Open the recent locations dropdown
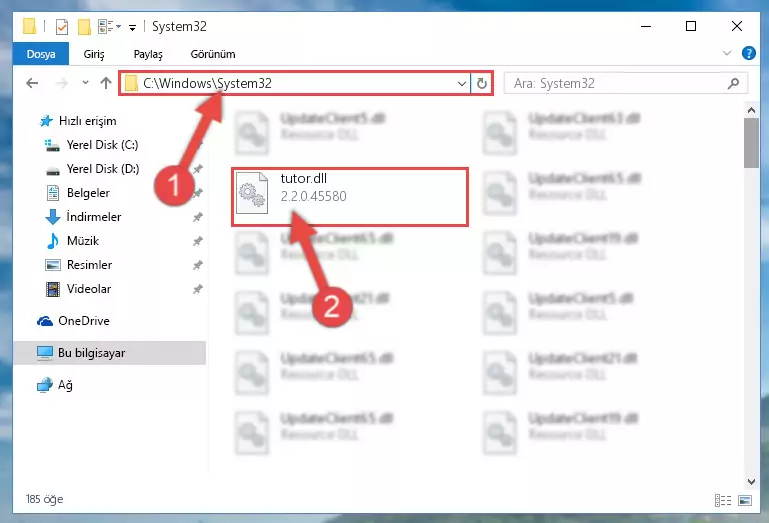Image resolution: width=769 pixels, height=523 pixels. [85, 83]
